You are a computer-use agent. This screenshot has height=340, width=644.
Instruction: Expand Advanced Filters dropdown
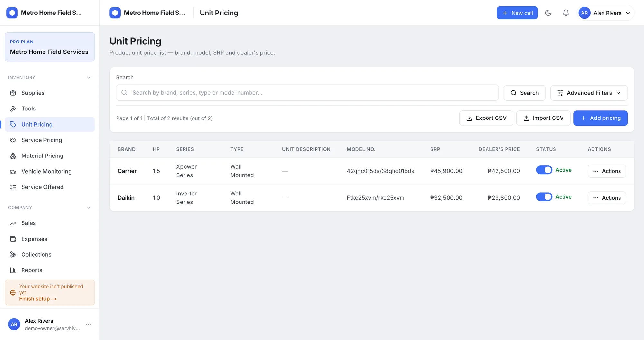coord(589,93)
